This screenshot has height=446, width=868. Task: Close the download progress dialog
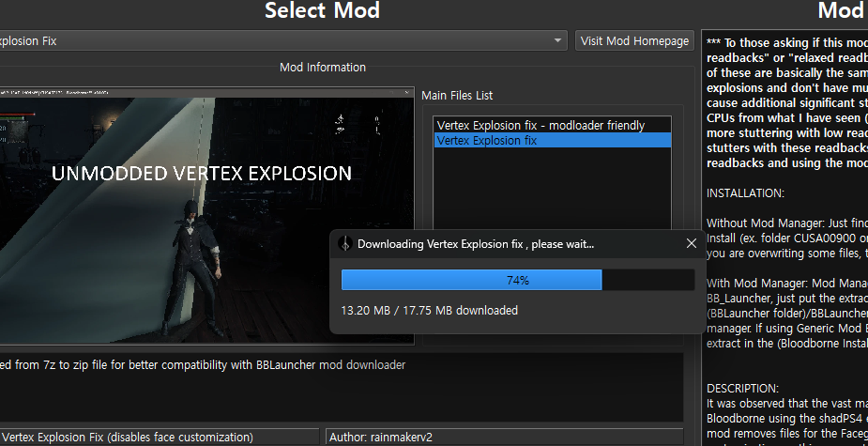point(691,243)
